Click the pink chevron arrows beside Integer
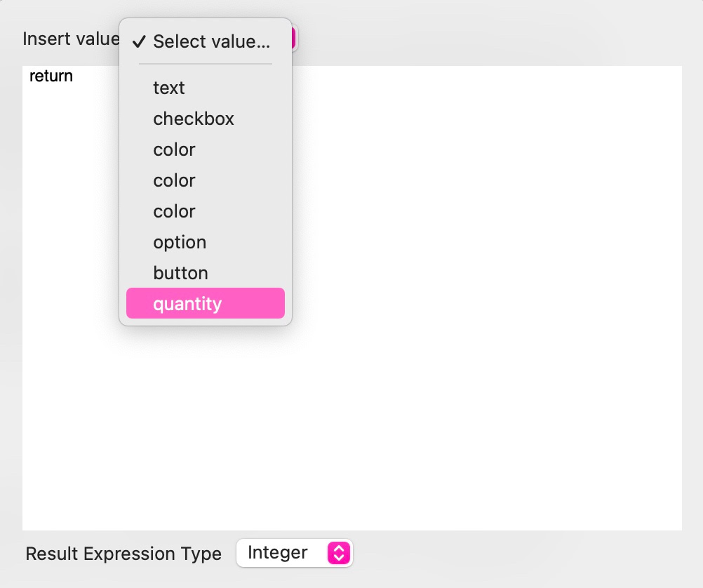This screenshot has width=703, height=588. [337, 553]
